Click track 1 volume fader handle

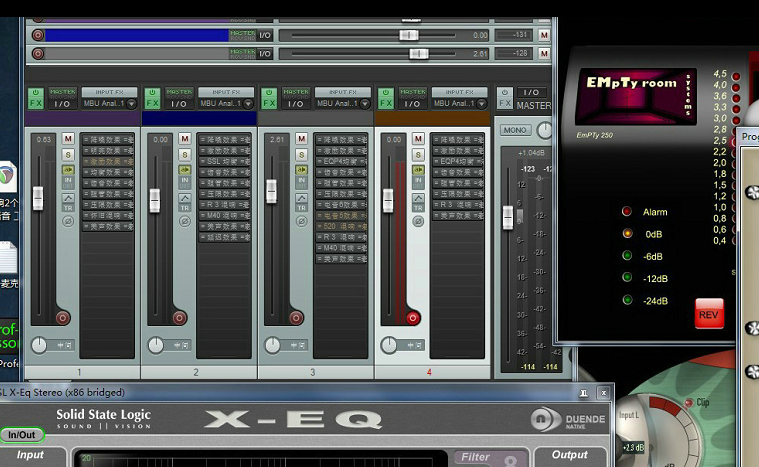tap(38, 198)
